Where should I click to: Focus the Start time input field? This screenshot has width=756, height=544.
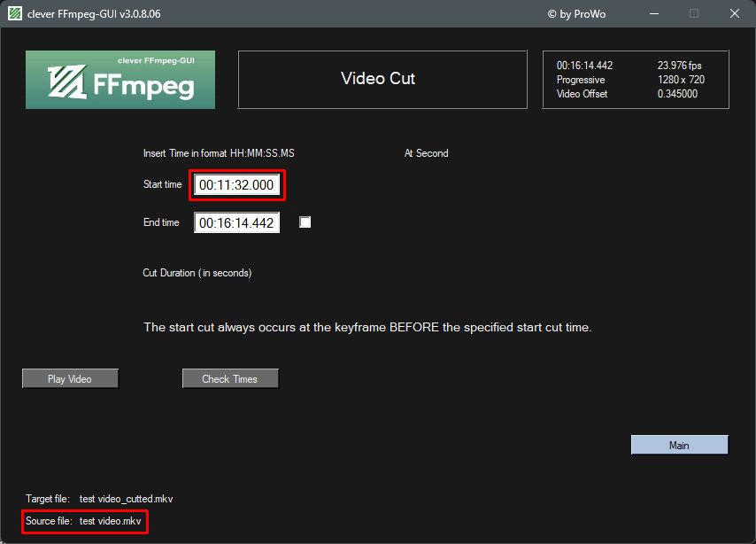point(236,185)
